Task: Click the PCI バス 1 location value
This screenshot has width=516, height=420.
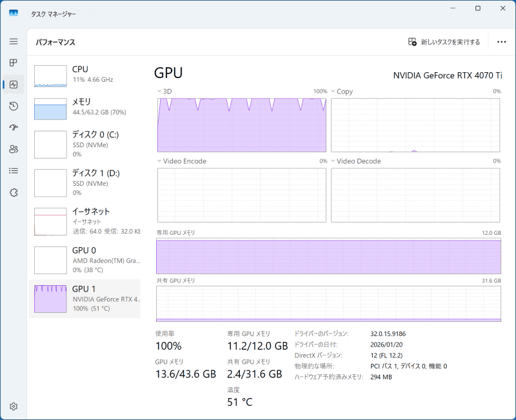Action: [x=408, y=366]
